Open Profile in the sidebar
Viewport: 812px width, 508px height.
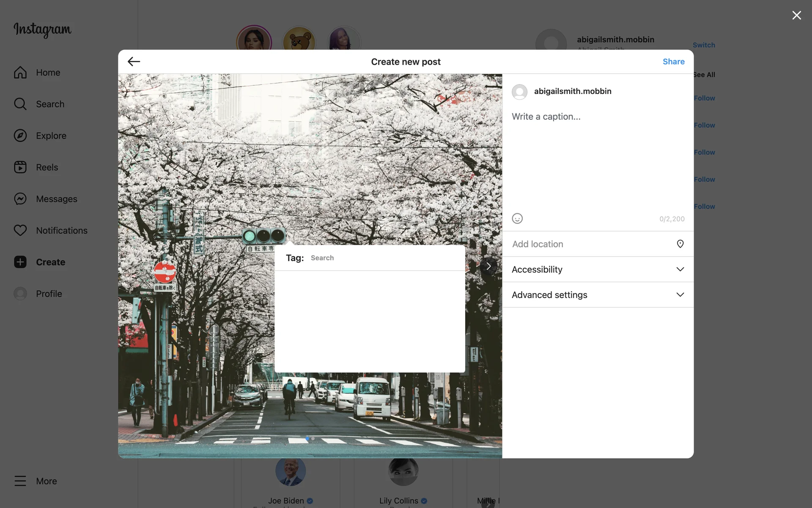pos(49,294)
